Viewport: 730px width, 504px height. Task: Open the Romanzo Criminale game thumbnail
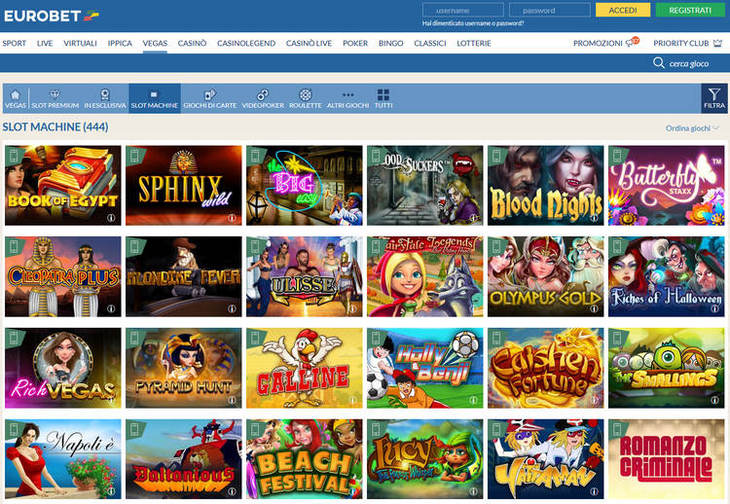coord(666,459)
